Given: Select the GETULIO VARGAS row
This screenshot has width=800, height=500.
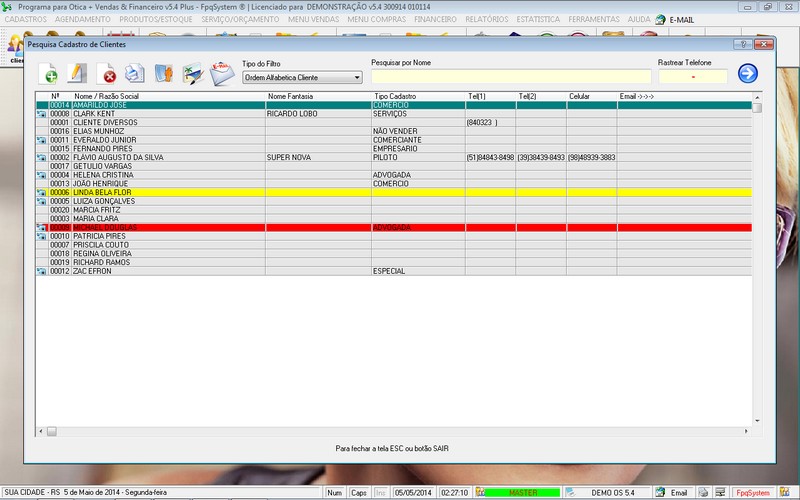Looking at the screenshot, I should pos(394,166).
